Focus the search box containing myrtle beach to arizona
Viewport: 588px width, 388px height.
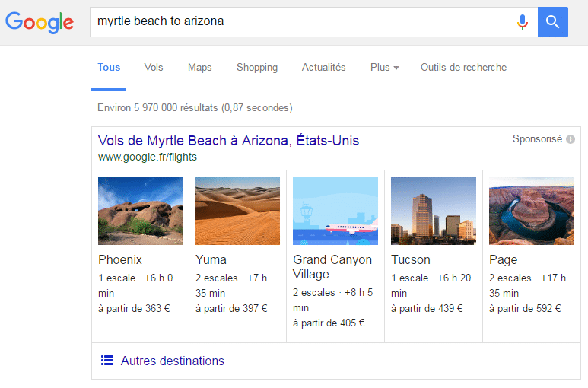tap(313, 22)
